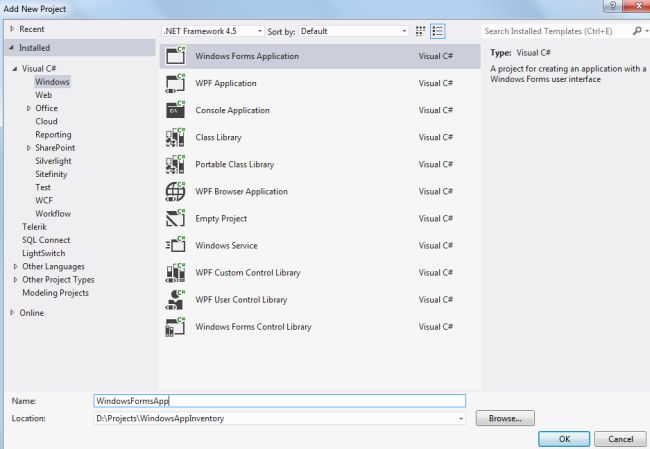Image resolution: width=650 pixels, height=449 pixels.
Task: Select the WCF category
Action: [x=44, y=200]
